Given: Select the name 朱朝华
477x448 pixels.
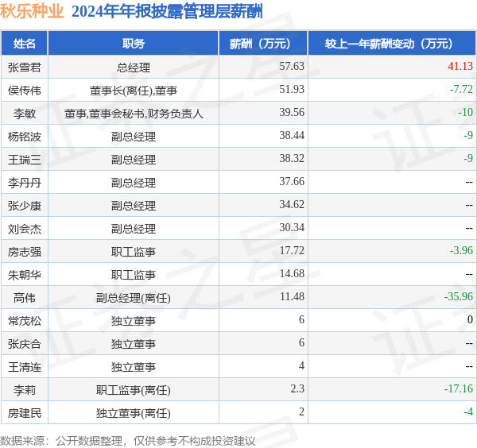Looking at the screenshot, I should point(25,275).
